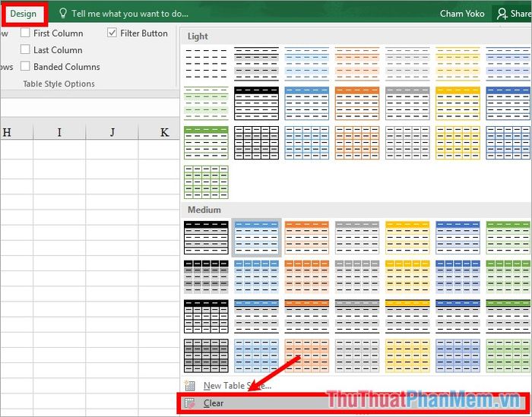Pick the orange Light style in first row
Image resolution: width=532 pixels, height=417 pixels.
tap(356, 63)
